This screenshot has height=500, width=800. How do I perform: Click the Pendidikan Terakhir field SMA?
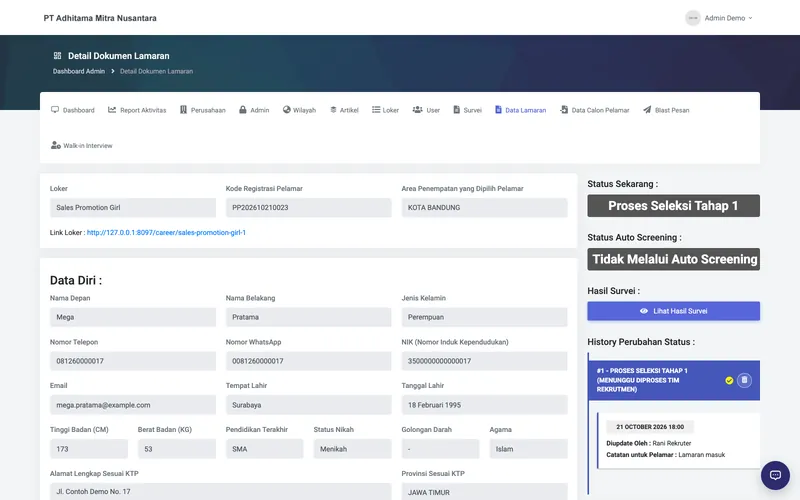point(264,448)
